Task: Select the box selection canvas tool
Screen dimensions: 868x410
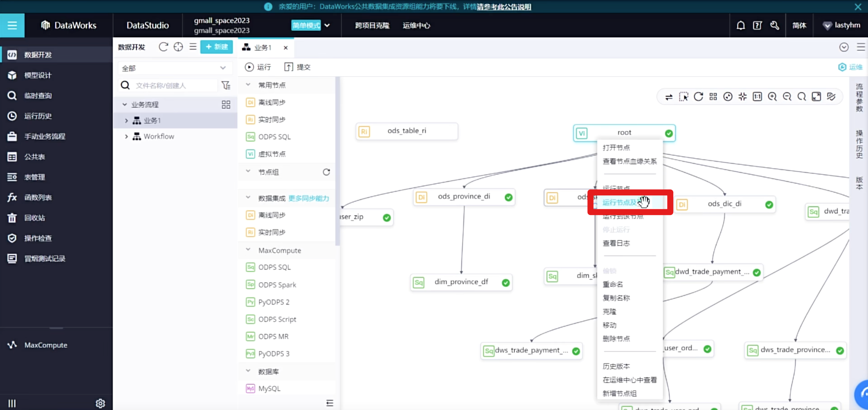Action: (683, 97)
